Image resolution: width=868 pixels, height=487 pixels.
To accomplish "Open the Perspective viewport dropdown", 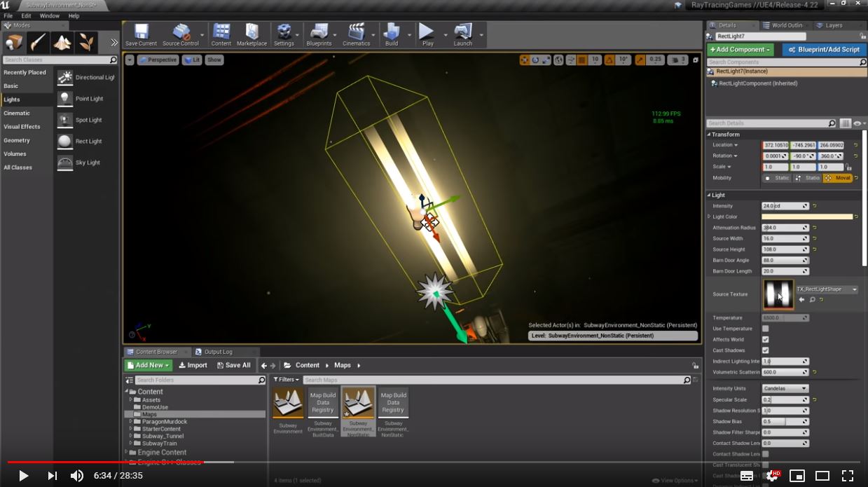I will tap(158, 60).
